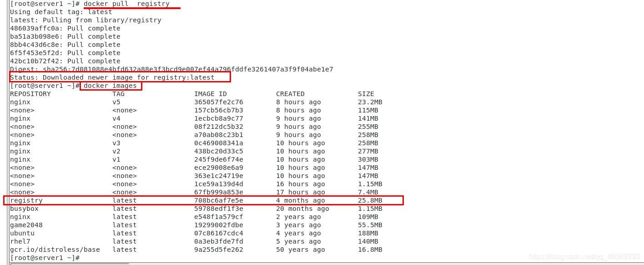Click the 'busybox' repository name
Image resolution: width=644 pixels, height=265 pixels.
(x=24, y=209)
